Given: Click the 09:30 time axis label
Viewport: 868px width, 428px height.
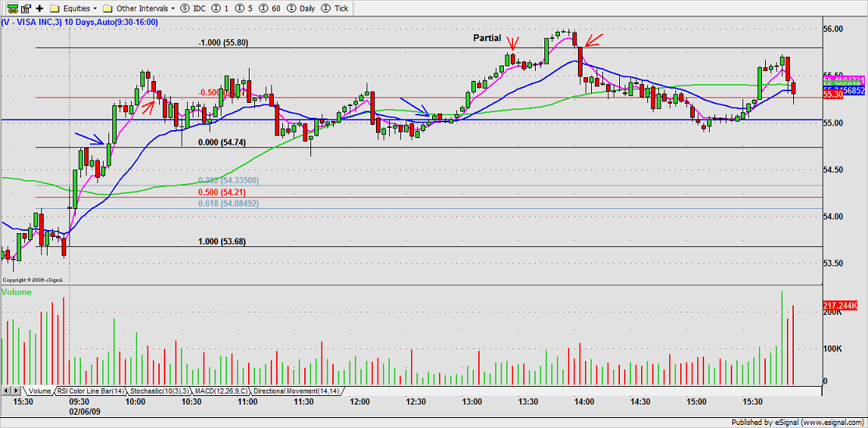Looking at the screenshot, I should click(80, 401).
